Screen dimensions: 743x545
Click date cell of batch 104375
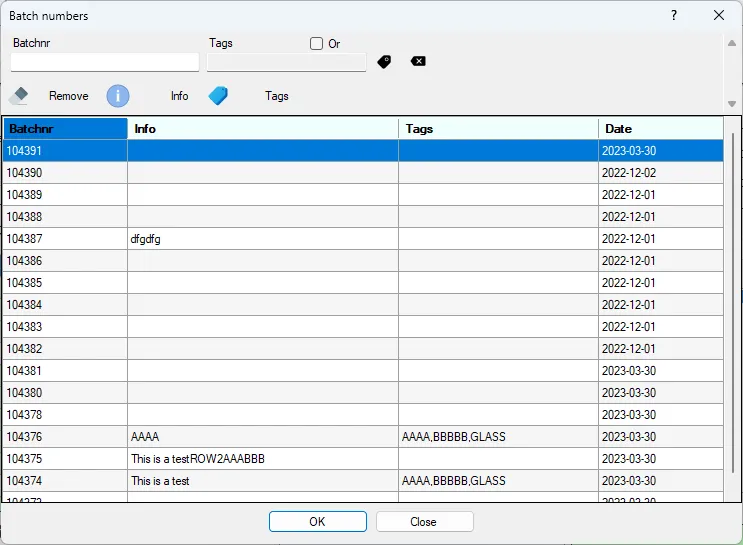click(x=661, y=459)
